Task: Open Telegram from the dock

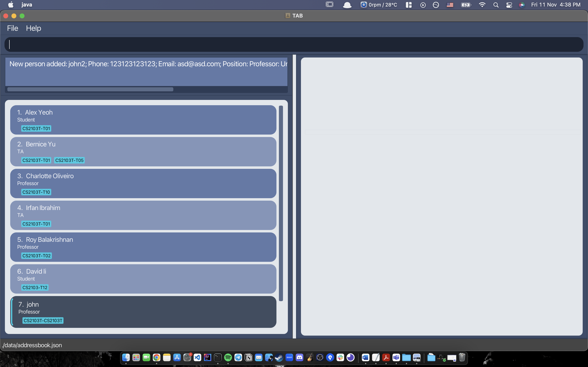Action: pos(238,357)
